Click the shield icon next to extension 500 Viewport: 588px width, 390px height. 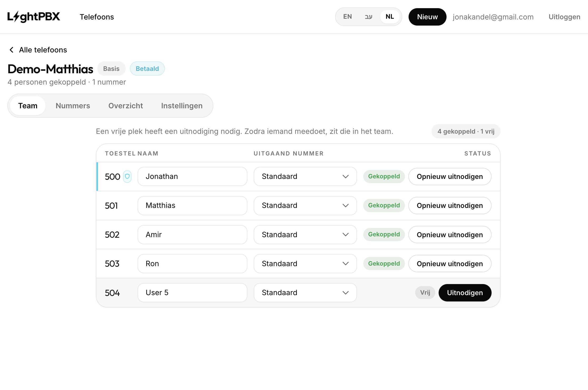tap(127, 177)
